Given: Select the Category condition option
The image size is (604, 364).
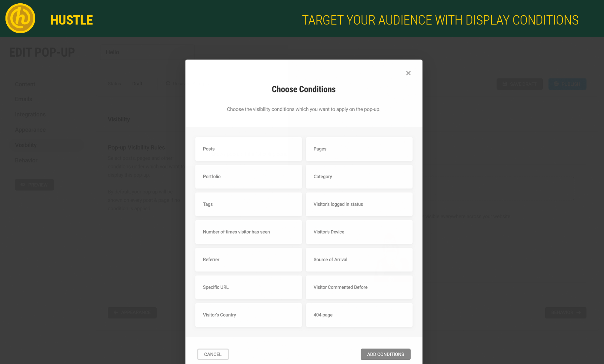Looking at the screenshot, I should (359, 176).
